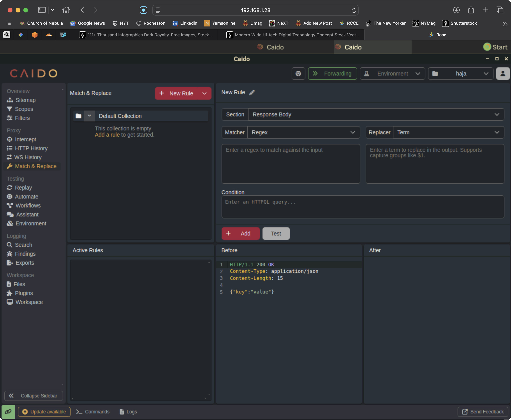Expand the Default Collection chevron
This screenshot has height=420, width=511.
[89, 116]
